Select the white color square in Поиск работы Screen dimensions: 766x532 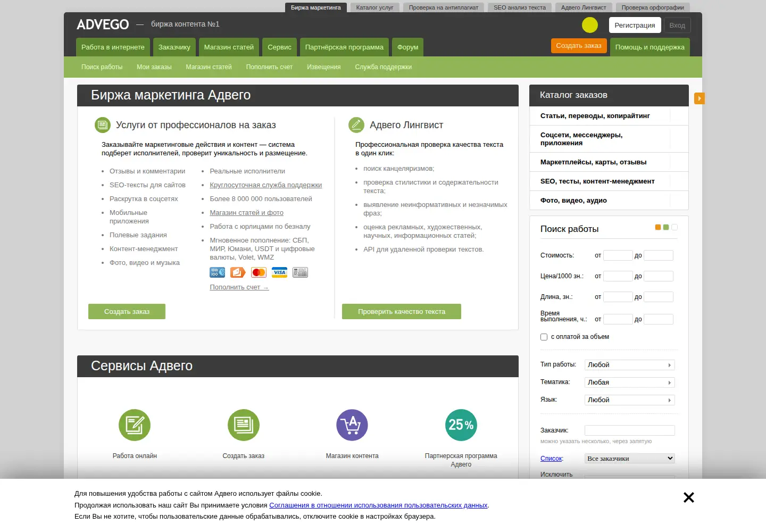[x=675, y=227]
